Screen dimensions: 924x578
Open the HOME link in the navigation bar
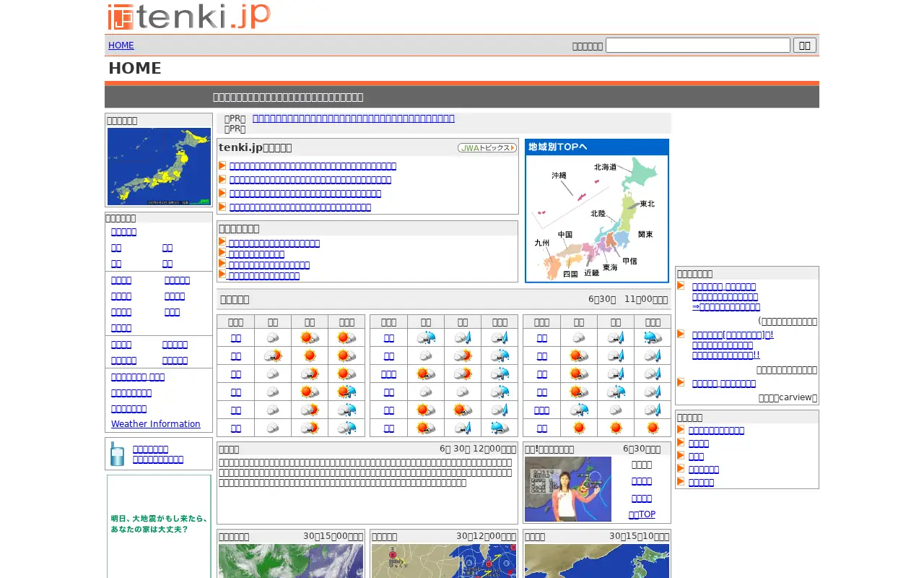point(121,46)
